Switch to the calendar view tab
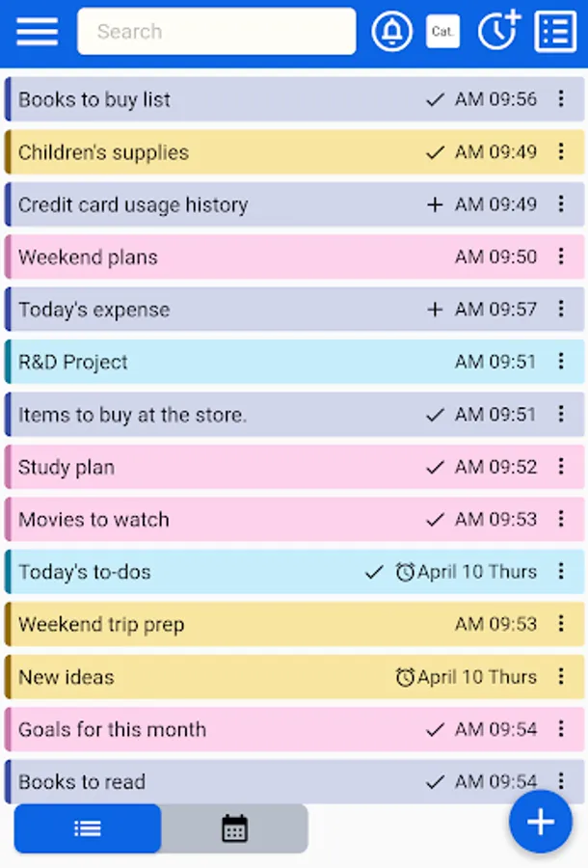This screenshot has height=868, width=588. click(x=233, y=827)
